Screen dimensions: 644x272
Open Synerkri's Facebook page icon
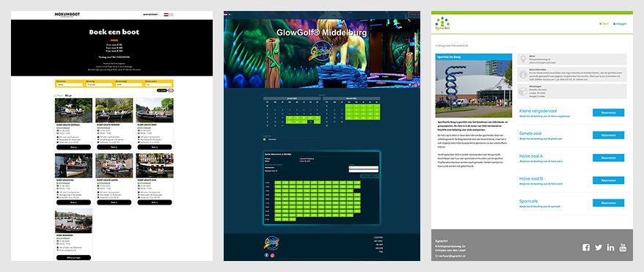(x=586, y=247)
